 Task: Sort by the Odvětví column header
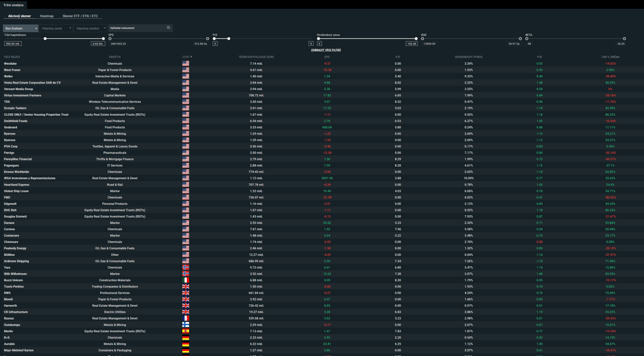point(114,57)
